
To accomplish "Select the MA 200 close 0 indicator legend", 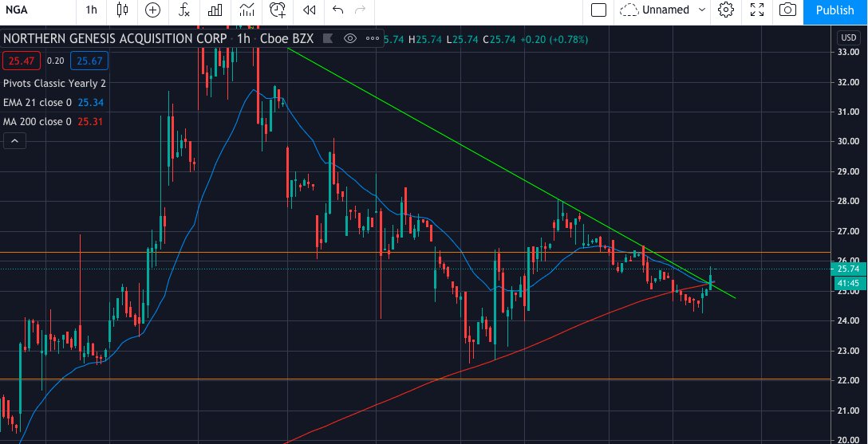I will (37, 122).
